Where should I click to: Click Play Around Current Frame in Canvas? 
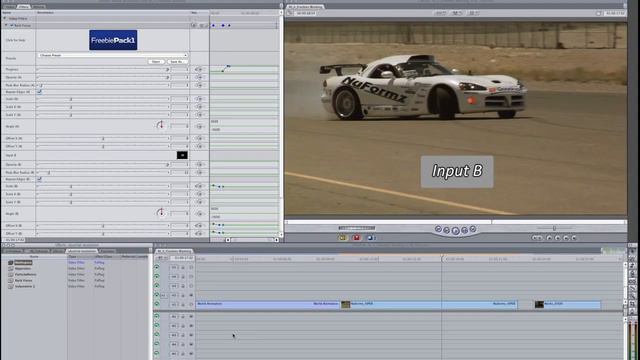coord(464,231)
